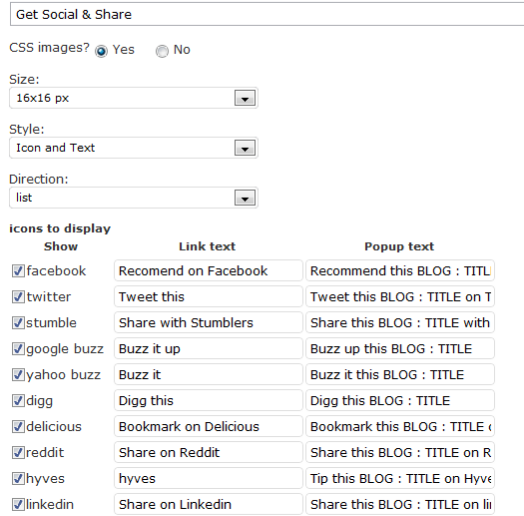Uncheck the facebook show checkbox

18,271
